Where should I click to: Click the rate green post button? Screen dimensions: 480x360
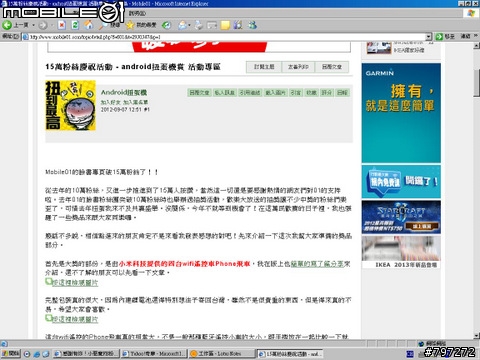pyautogui.click(x=327, y=93)
